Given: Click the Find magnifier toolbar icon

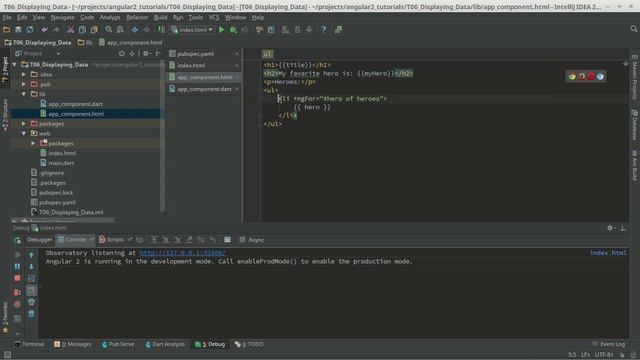Looking at the screenshot, I should 109,30.
